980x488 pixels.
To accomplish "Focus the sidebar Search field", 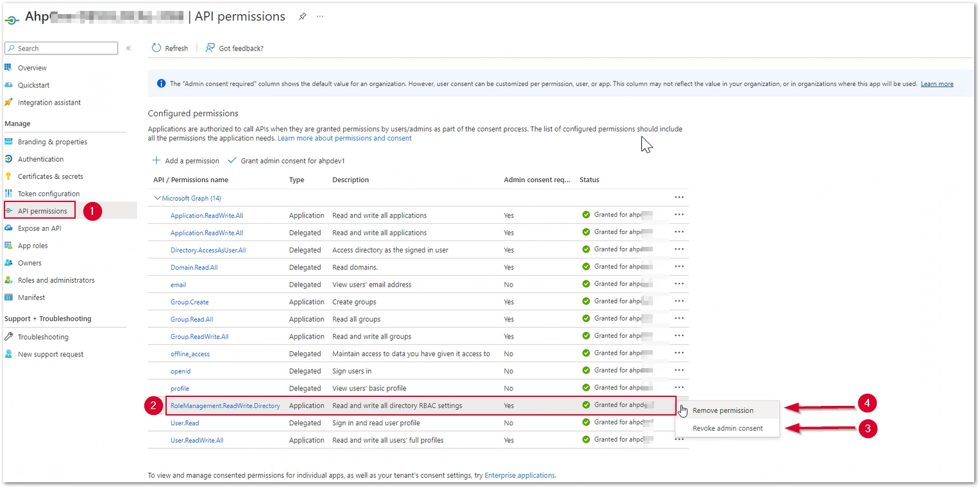I will pos(61,48).
